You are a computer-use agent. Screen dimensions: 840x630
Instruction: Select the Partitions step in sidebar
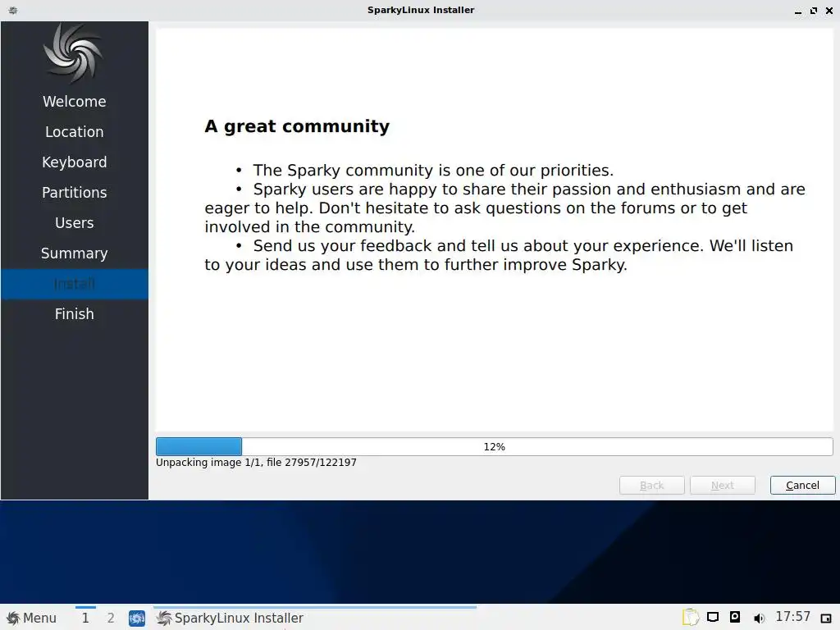click(x=75, y=193)
